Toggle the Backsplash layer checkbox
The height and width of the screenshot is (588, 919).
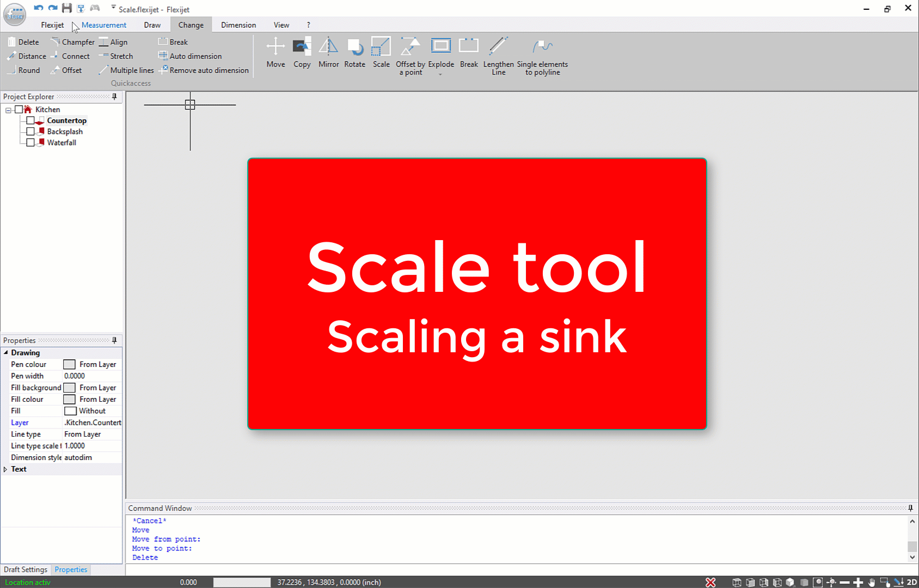point(31,131)
